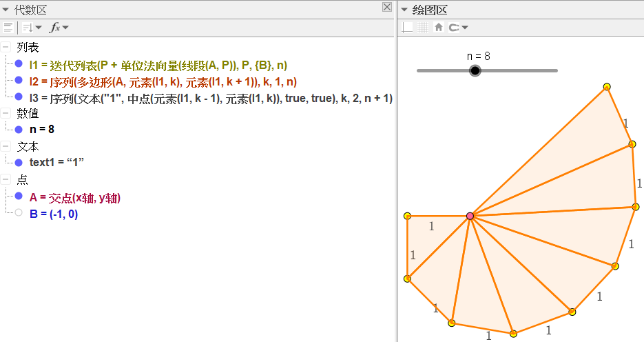Toggle axes display in graphics toolbar
The width and height of the screenshot is (644, 342).
click(x=407, y=28)
